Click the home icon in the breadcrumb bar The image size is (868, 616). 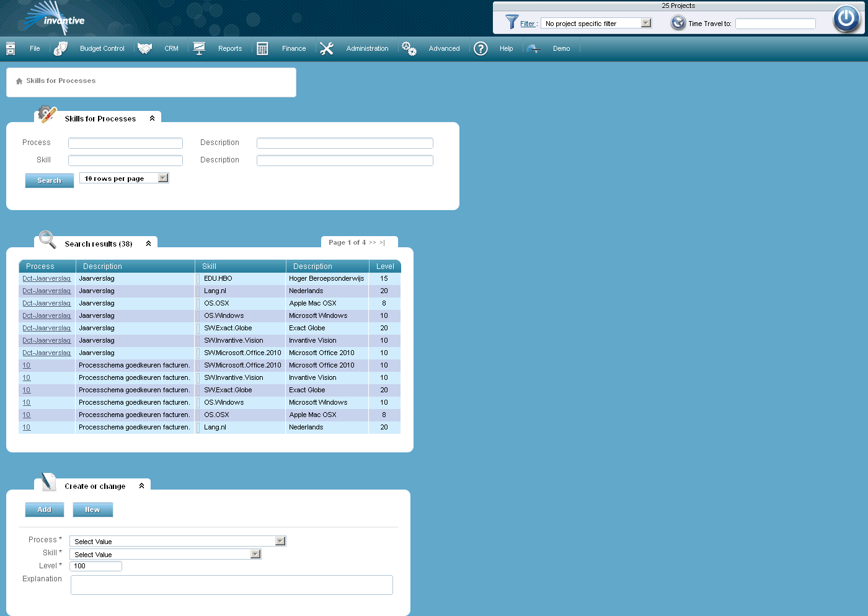(x=19, y=81)
